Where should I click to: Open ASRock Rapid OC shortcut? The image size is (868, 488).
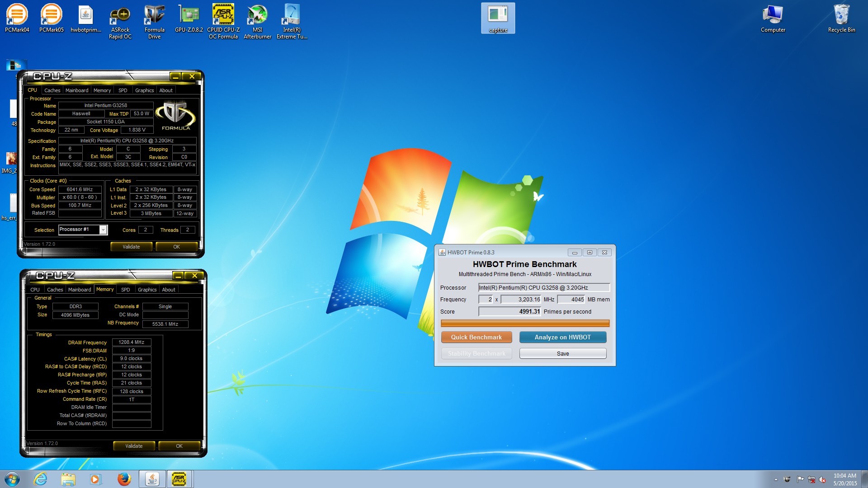[120, 21]
